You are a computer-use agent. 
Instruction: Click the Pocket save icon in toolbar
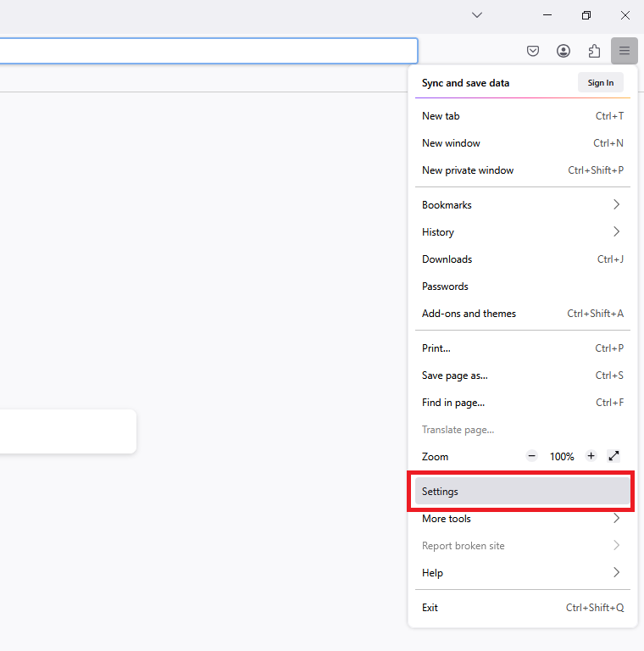click(x=533, y=51)
